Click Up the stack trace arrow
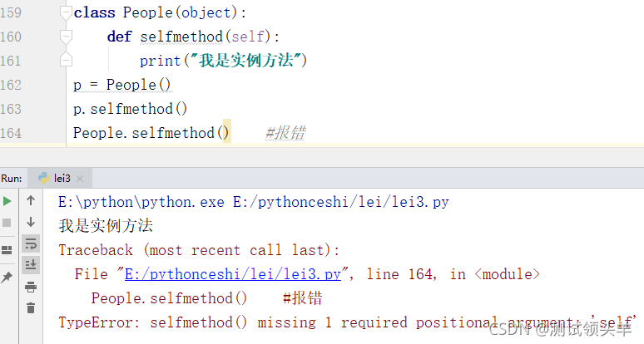Viewport: 644px width, 344px height. 31,200
